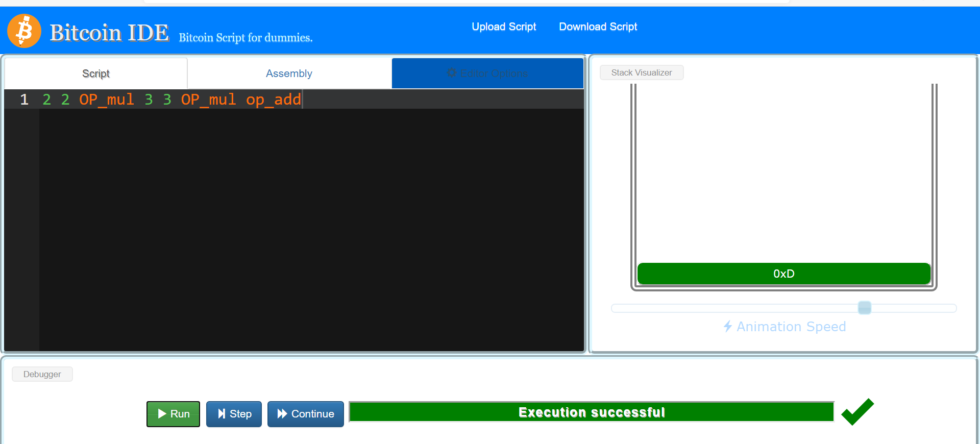The height and width of the screenshot is (444, 980).
Task: Click the orange Bitcoin logo icon
Action: pos(24,31)
